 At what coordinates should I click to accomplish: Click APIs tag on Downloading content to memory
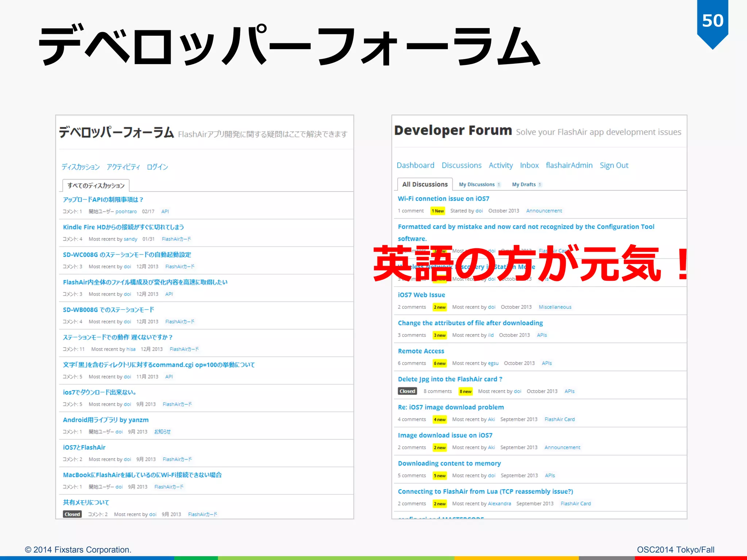(550, 475)
